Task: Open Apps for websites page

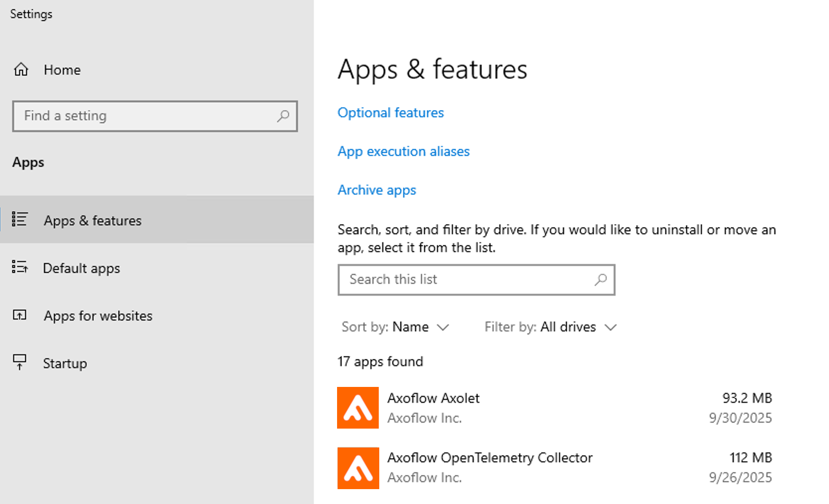Action: point(98,316)
